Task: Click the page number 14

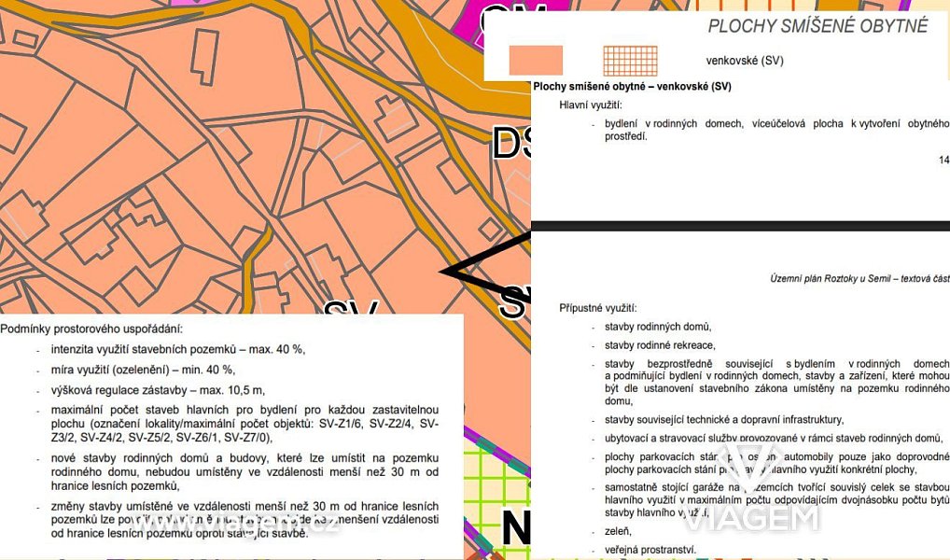Action: (x=944, y=160)
